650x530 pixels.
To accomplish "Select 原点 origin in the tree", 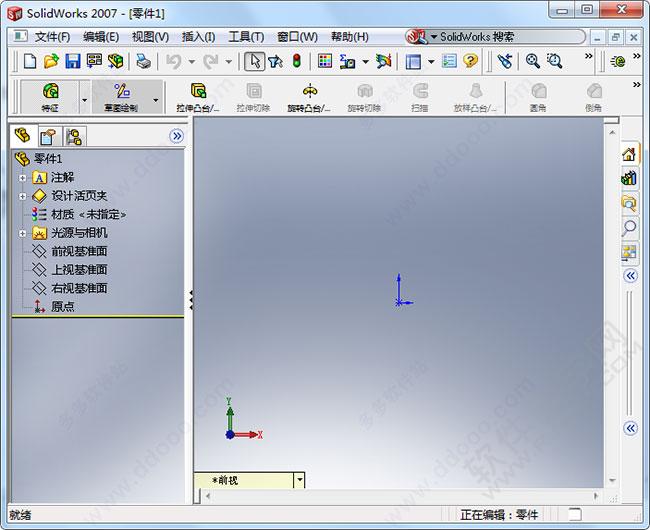I will [63, 307].
